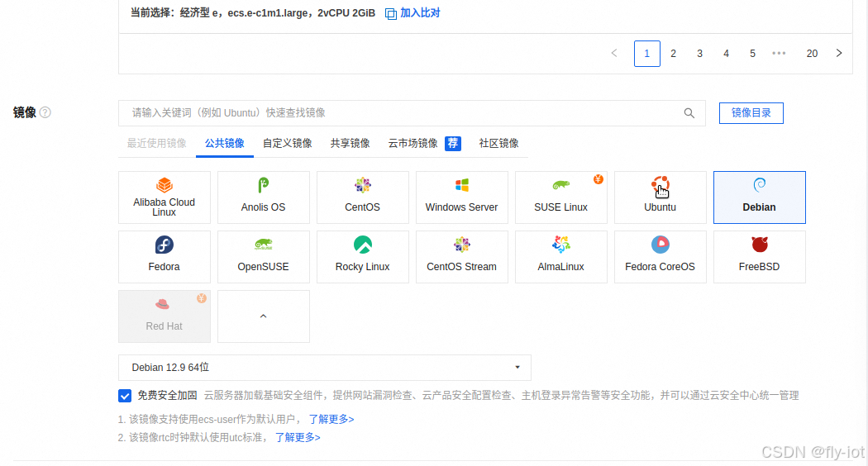The image size is (868, 466).
Task: Pick the FreeBSD image tile
Action: (x=759, y=257)
